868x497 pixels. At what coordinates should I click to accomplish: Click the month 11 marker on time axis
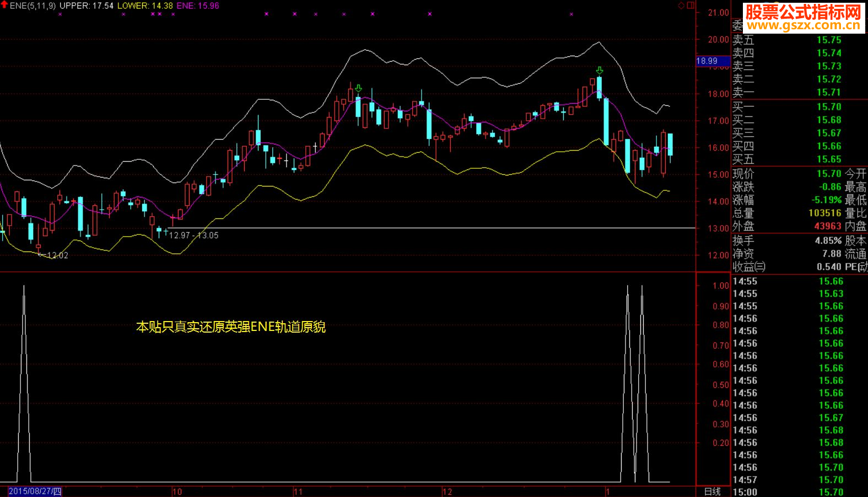298,492
